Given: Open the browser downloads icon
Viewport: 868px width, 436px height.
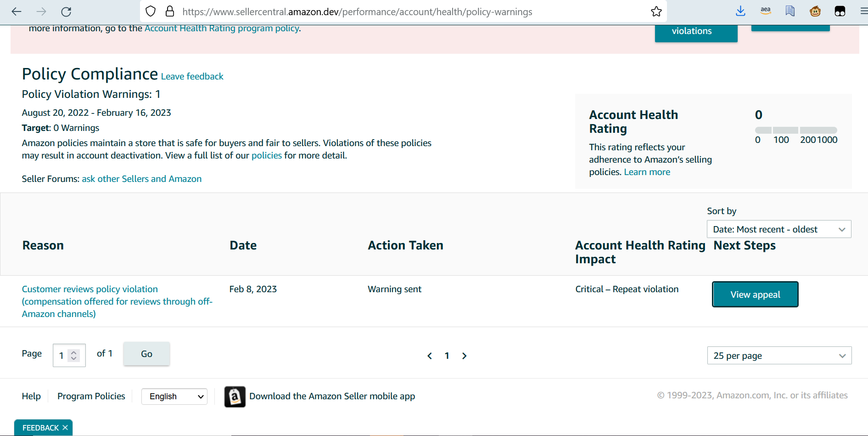Looking at the screenshot, I should click(x=740, y=11).
